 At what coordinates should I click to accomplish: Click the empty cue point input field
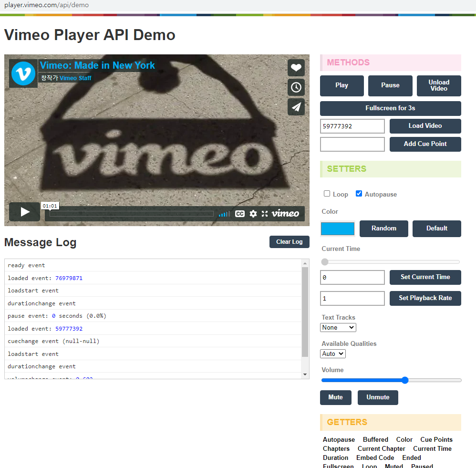tap(352, 144)
